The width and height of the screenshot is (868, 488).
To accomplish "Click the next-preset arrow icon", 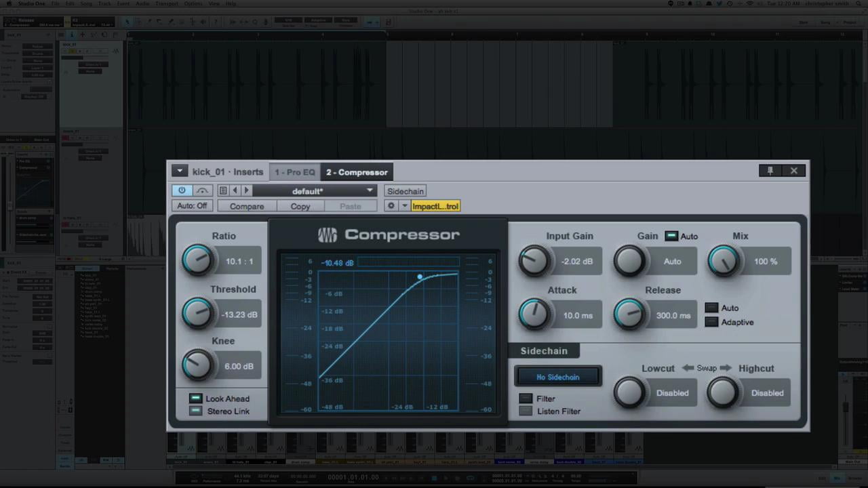I will coord(246,190).
